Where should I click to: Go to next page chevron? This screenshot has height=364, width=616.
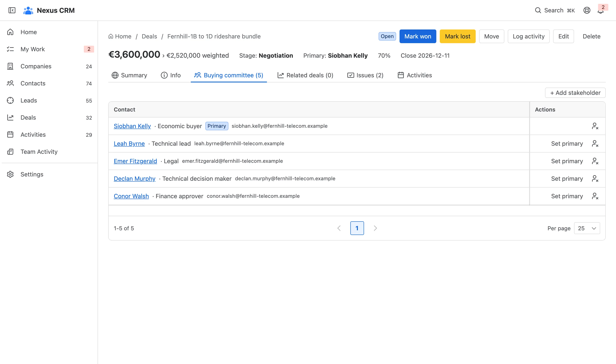pyautogui.click(x=375, y=228)
